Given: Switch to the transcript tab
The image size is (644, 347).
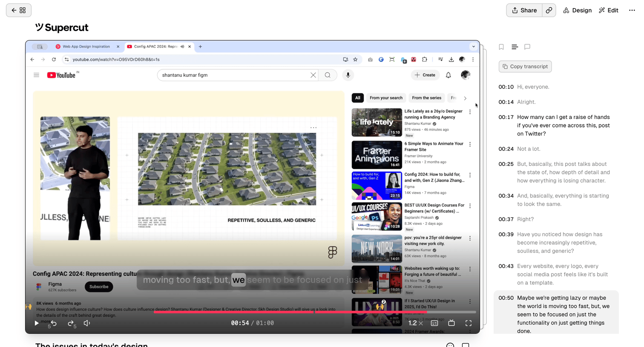Looking at the screenshot, I should tap(515, 47).
